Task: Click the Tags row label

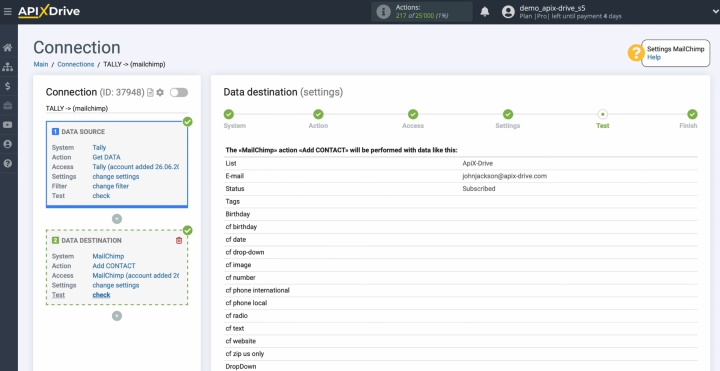Action: 232,201
